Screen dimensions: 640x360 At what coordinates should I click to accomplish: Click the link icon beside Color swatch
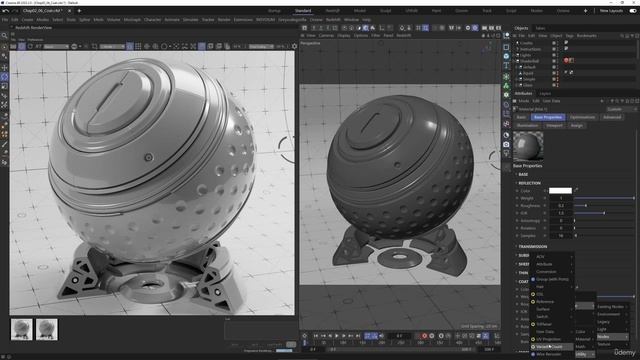576,190
